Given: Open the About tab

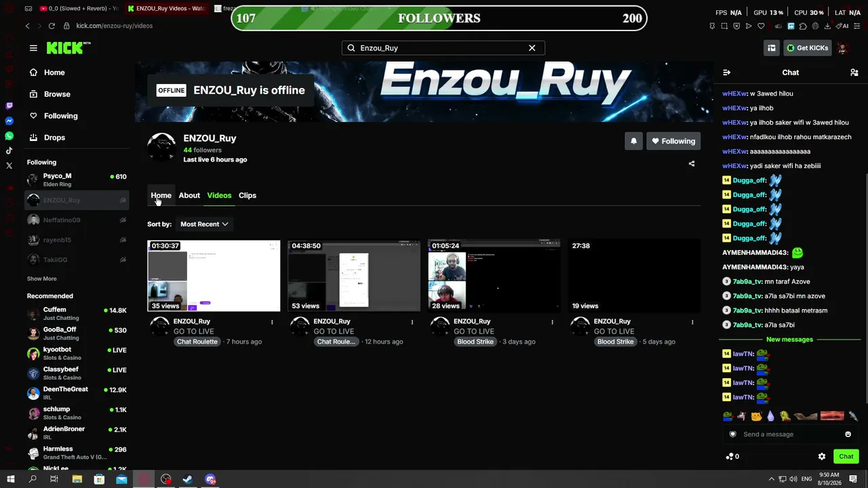Looking at the screenshot, I should click(189, 195).
